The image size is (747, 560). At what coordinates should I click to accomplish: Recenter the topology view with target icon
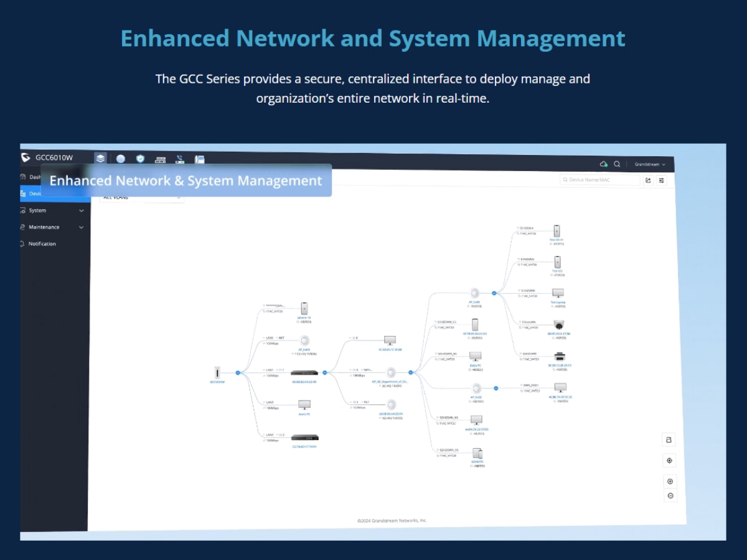point(669,461)
